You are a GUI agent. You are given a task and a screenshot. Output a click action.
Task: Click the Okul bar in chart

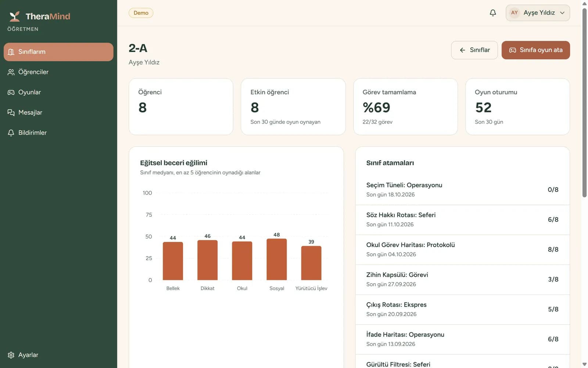pos(242,261)
